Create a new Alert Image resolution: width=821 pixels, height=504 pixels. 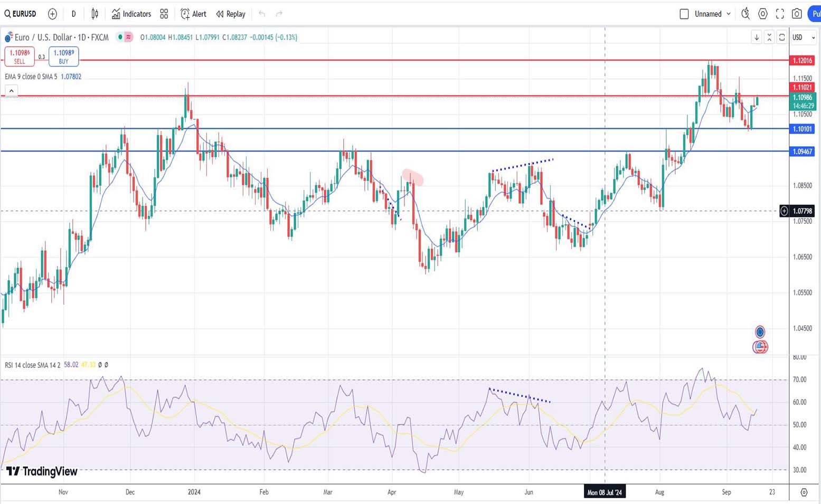(193, 14)
